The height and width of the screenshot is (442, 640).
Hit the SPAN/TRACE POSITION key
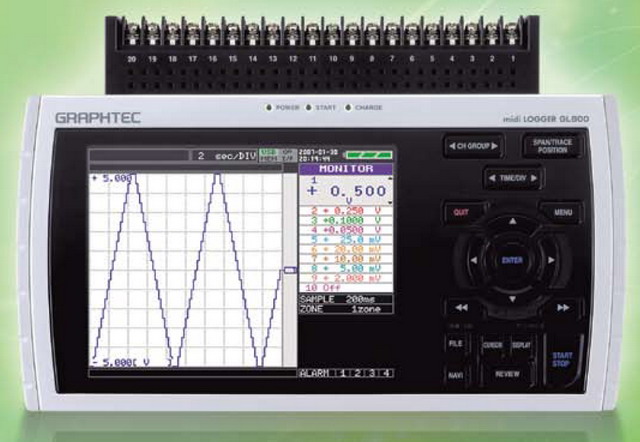[552, 146]
